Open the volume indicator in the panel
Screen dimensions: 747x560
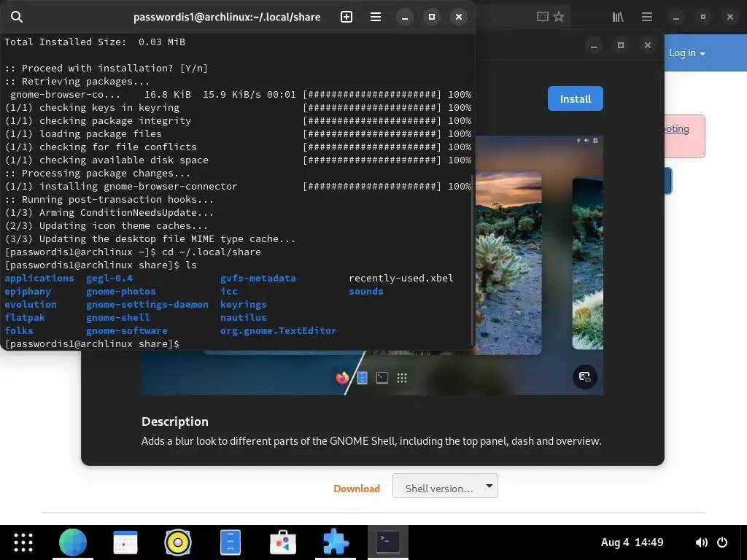(701, 542)
